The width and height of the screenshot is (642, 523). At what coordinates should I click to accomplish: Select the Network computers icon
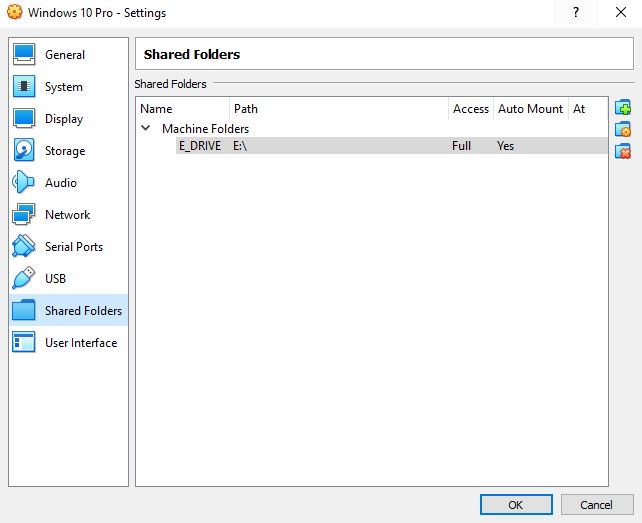tap(24, 214)
